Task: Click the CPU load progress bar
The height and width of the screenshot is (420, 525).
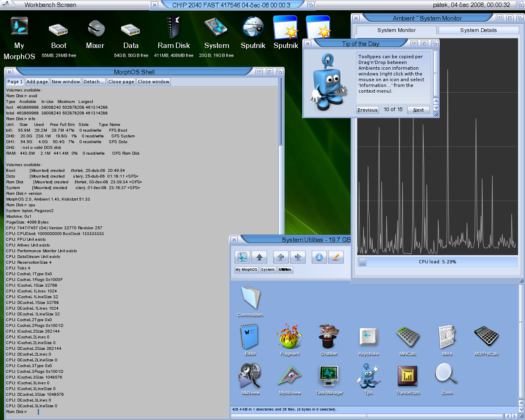Action: [x=437, y=262]
